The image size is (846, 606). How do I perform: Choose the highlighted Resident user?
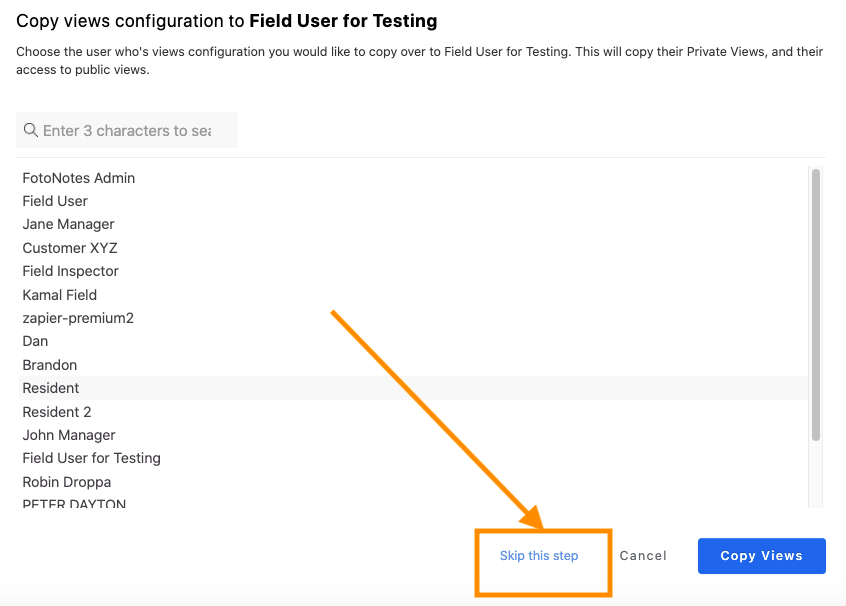click(413, 388)
